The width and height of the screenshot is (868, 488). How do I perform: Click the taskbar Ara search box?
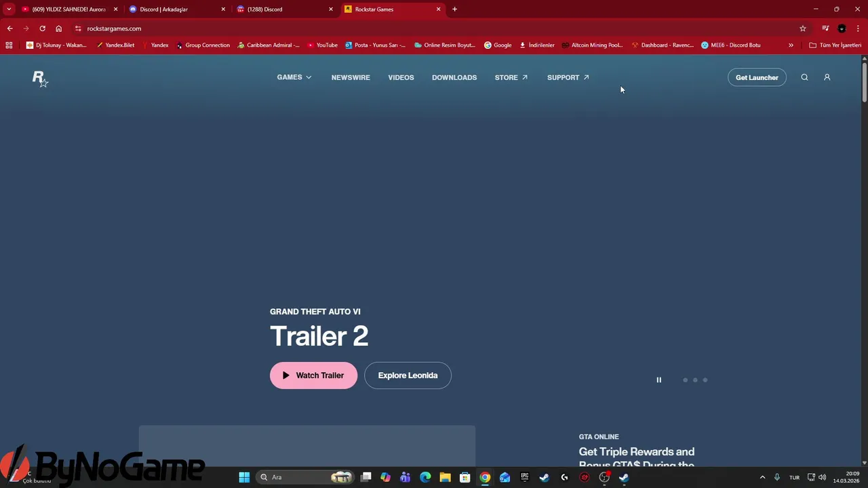305,477
